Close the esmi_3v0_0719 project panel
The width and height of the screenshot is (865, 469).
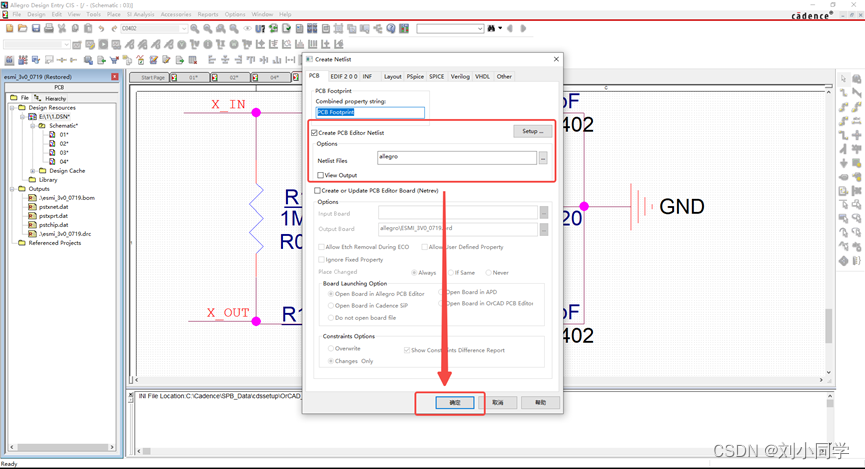click(x=115, y=77)
